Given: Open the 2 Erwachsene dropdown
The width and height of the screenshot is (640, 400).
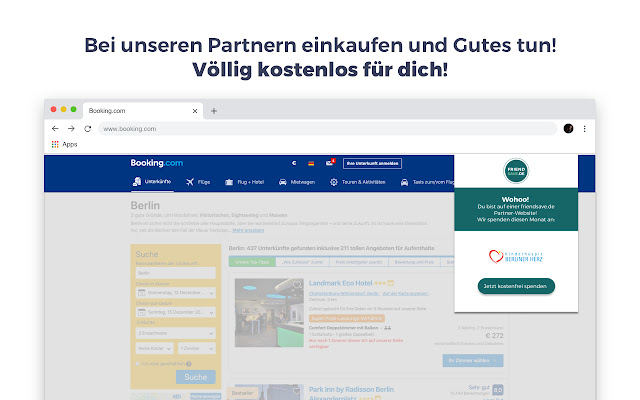Looking at the screenshot, I should [x=176, y=333].
